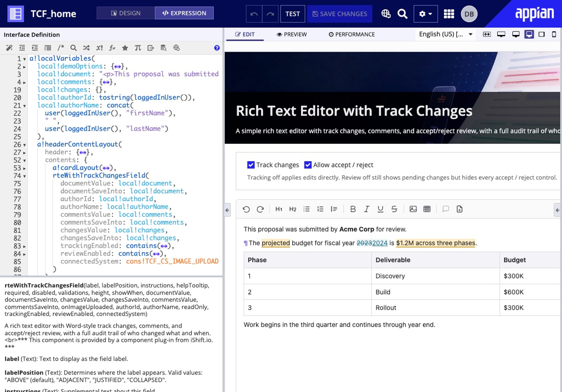Image resolution: width=562 pixels, height=392 pixels.
Task: Click the Rollout deliverable cell
Action: pyautogui.click(x=435, y=308)
